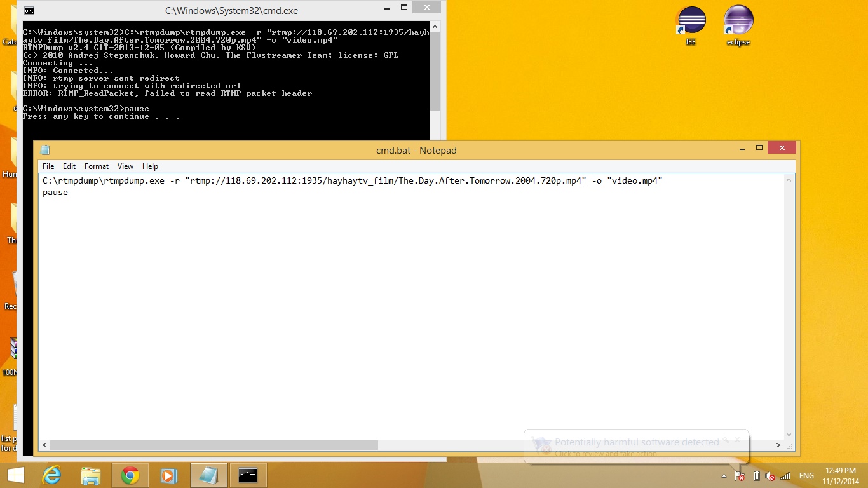This screenshot has width=868, height=488.
Task: Open File Explorer from the taskbar
Action: 91,475
